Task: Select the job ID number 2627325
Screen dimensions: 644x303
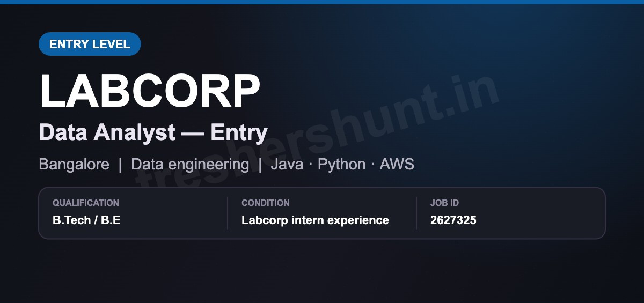Action: (x=453, y=220)
